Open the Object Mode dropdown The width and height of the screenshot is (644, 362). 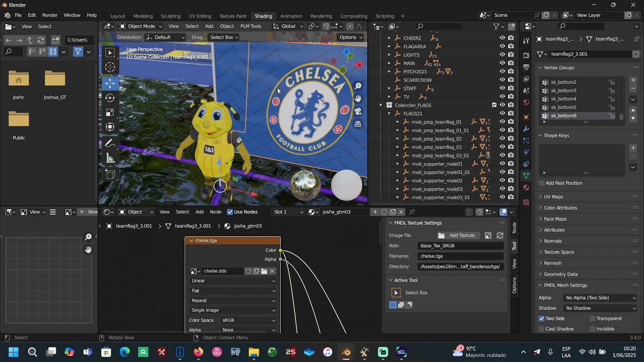[141, 26]
